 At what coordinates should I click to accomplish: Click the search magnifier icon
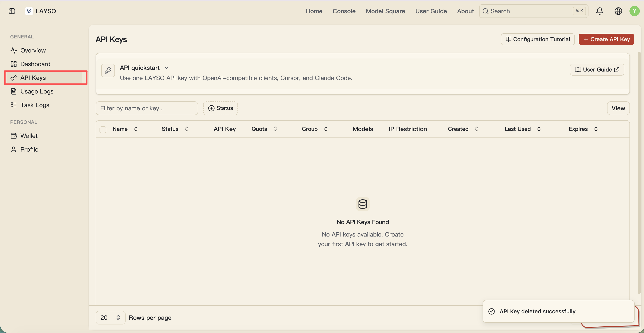pos(486,11)
